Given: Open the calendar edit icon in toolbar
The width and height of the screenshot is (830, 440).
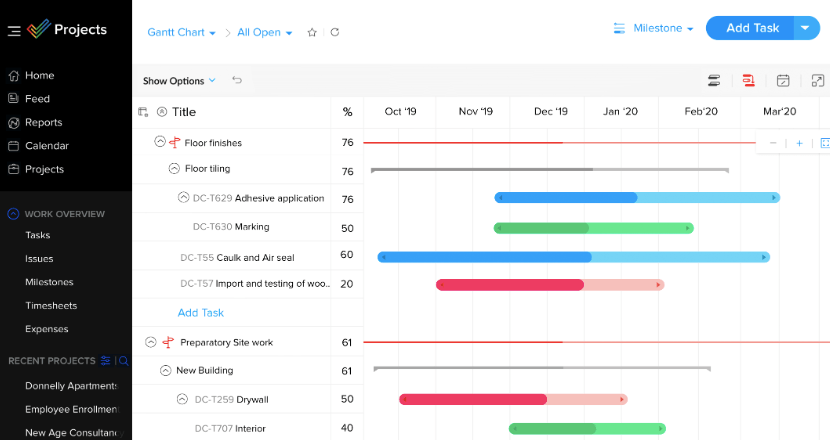Looking at the screenshot, I should (x=783, y=80).
